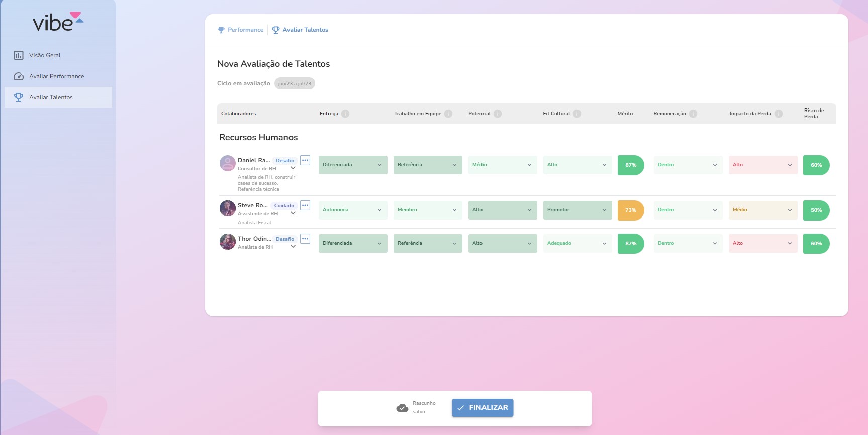
Task: Click the Performance breadcrumb link
Action: [245, 30]
